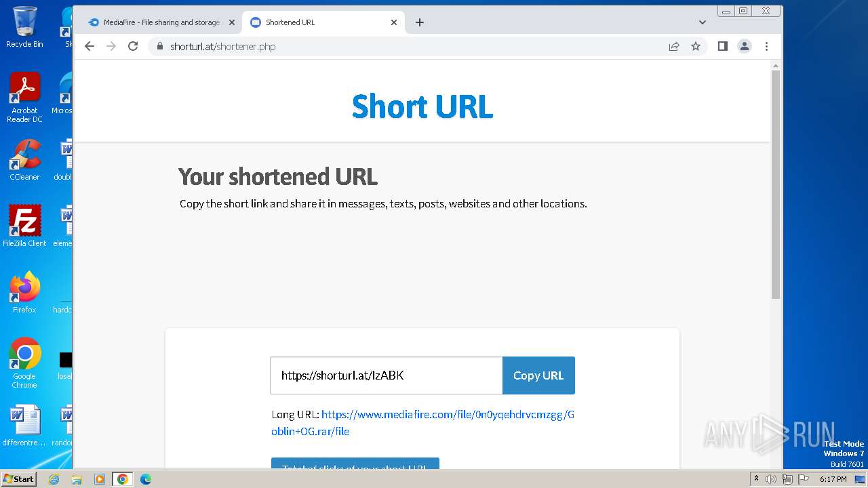The height and width of the screenshot is (488, 868).
Task: Open a new tab with the plus button
Action: [420, 22]
